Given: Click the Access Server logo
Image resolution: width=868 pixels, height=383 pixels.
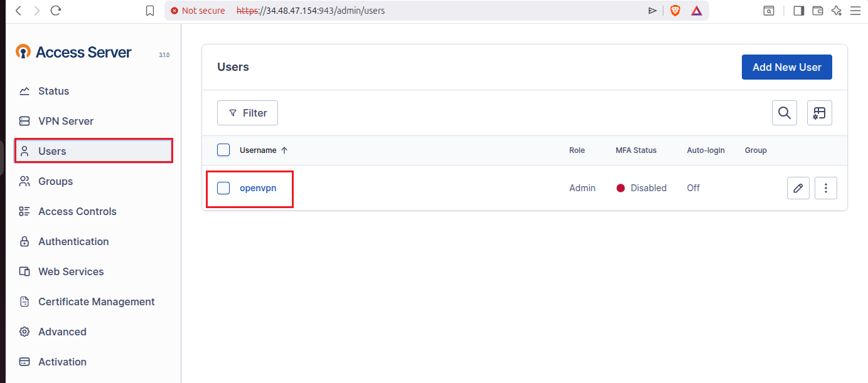Looking at the screenshot, I should (x=73, y=52).
